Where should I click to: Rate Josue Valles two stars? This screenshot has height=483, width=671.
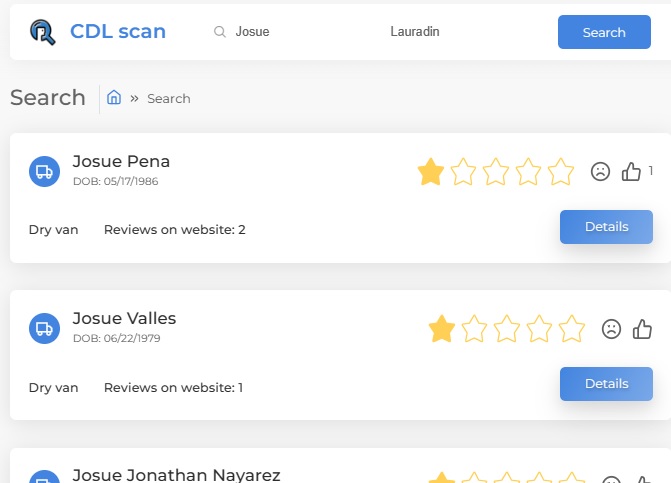coord(474,329)
